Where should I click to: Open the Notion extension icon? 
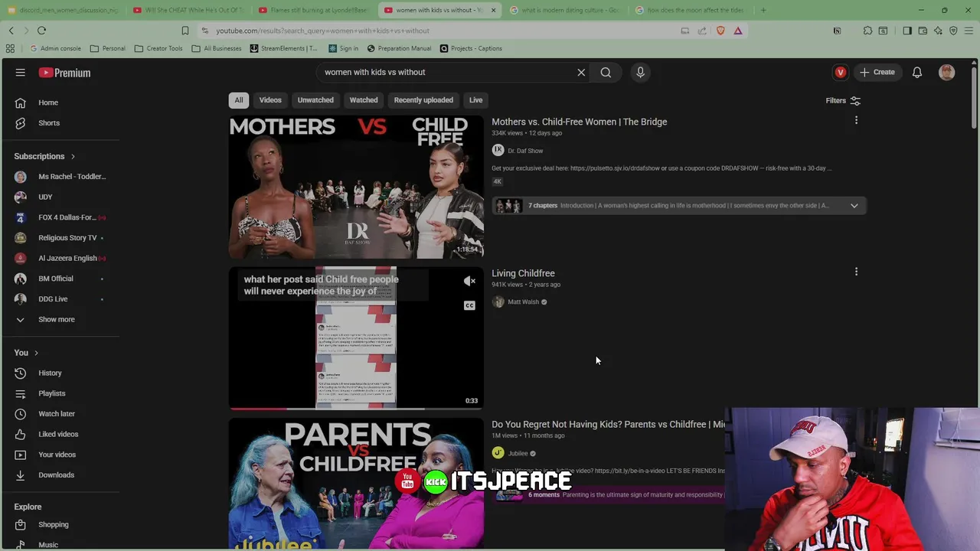coord(837,31)
